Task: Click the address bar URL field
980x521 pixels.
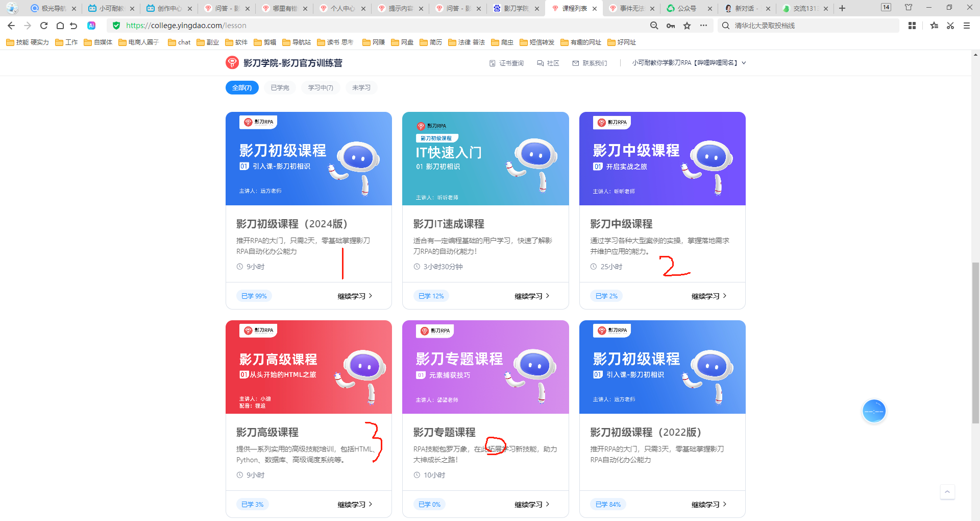Action: click(x=378, y=26)
